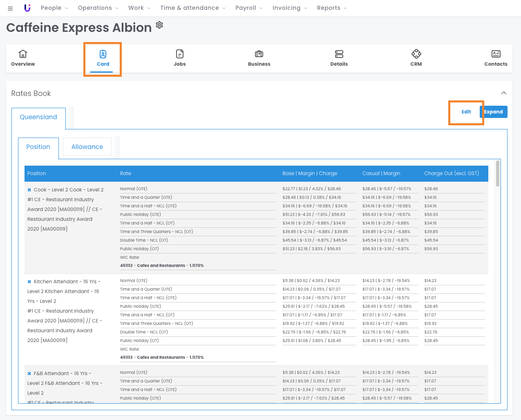Remove the Kitchen Attendant - 16 Yrs position

tap(29, 282)
